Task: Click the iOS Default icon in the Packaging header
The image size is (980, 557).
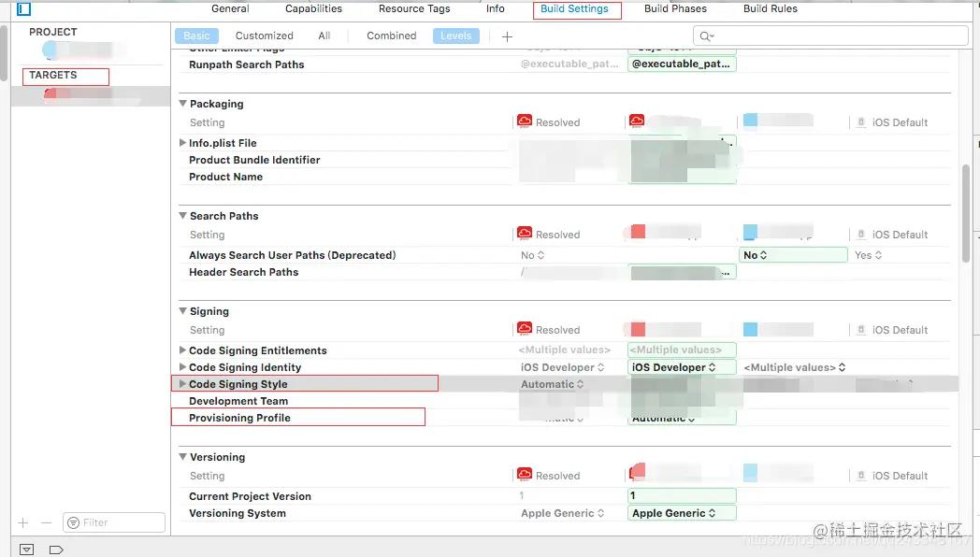Action: click(860, 122)
